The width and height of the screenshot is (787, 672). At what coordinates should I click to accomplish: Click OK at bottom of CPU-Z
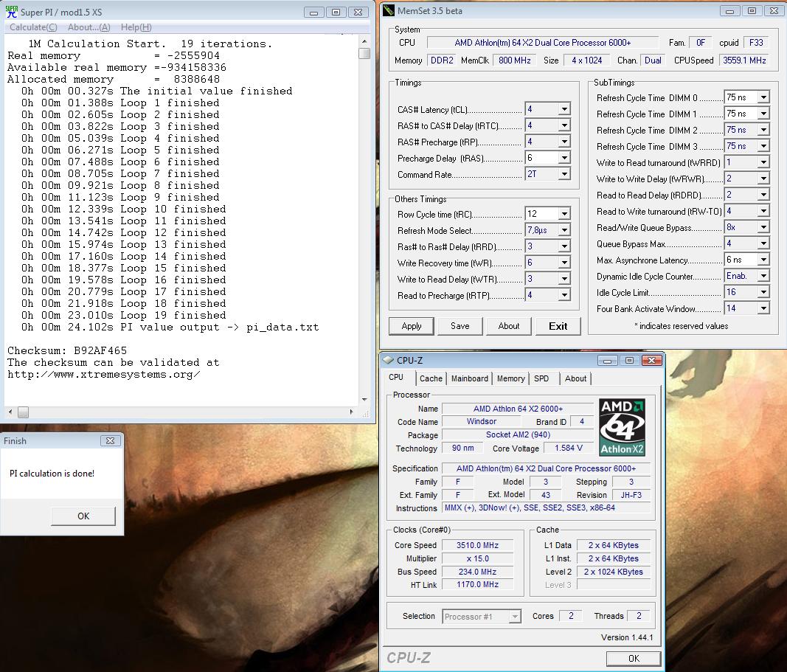point(634,659)
